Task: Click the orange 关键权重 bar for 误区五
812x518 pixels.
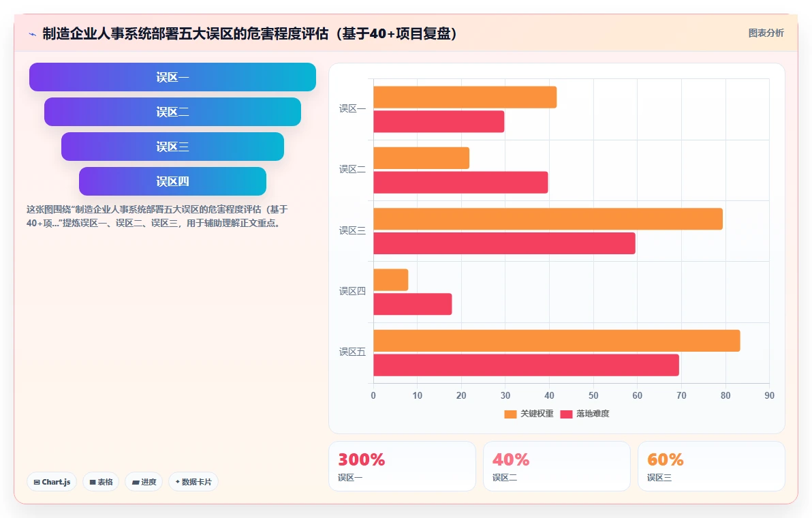Action: point(557,341)
